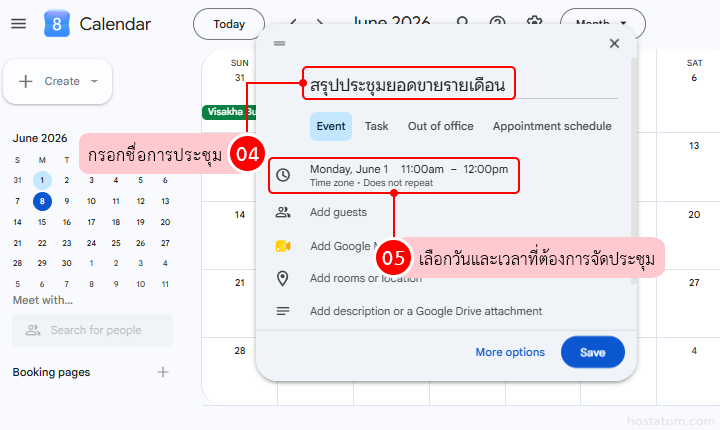Image resolution: width=720 pixels, height=430 pixels.
Task: Click the description lines icon
Action: click(283, 311)
